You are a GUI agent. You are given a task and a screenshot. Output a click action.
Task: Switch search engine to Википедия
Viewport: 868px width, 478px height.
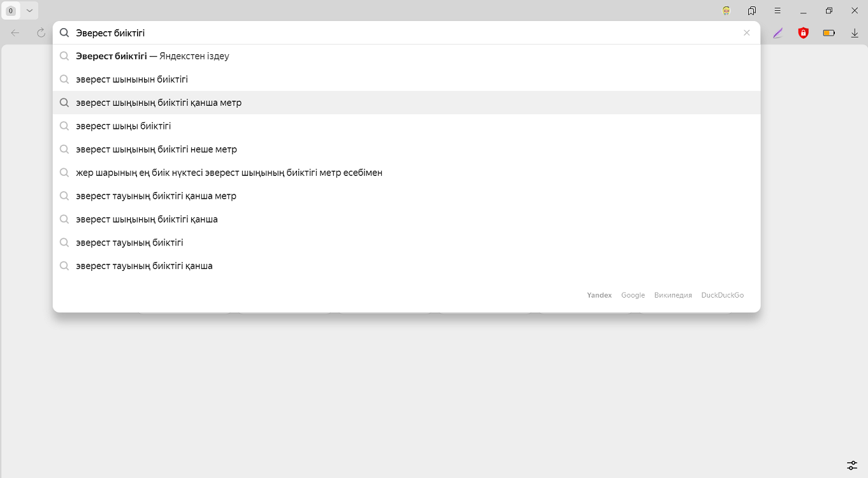coord(673,295)
